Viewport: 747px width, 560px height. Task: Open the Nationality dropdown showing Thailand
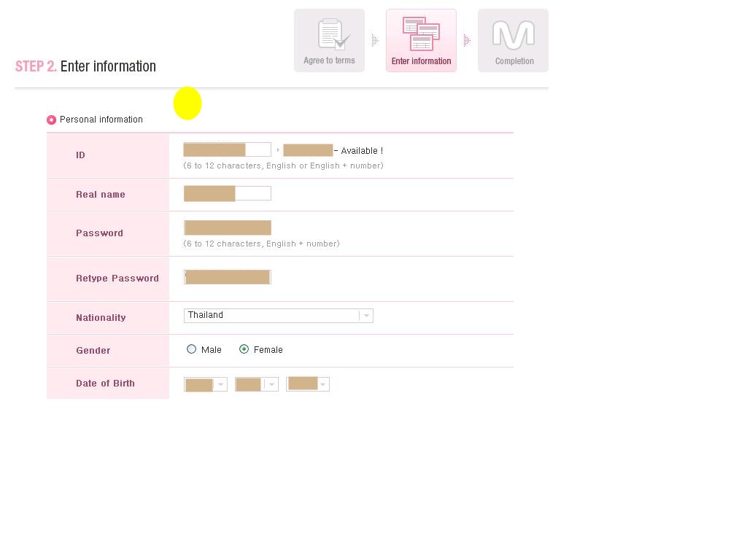tap(279, 315)
